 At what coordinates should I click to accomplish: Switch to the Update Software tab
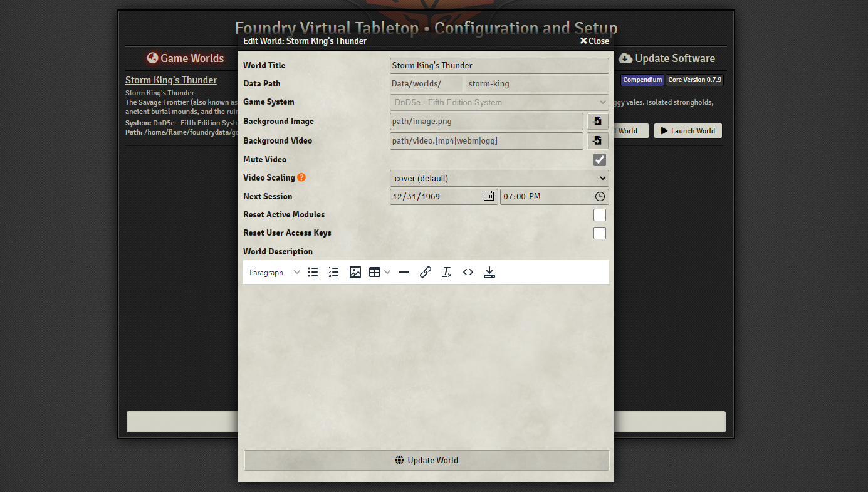coord(667,58)
